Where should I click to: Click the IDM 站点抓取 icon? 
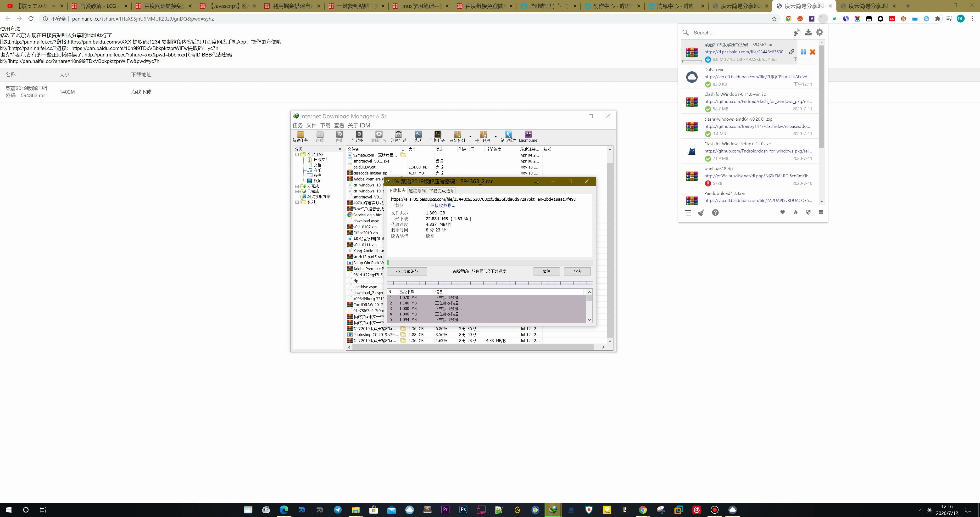coord(508,136)
